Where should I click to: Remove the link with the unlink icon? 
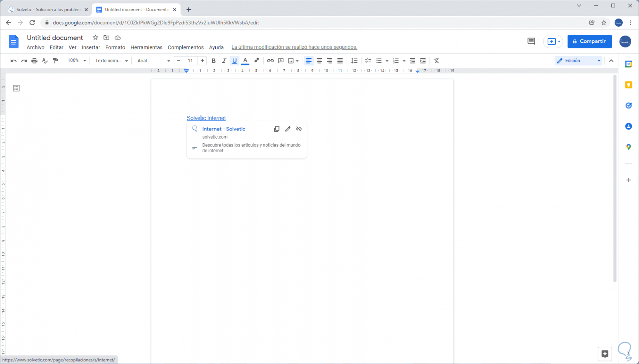point(299,129)
